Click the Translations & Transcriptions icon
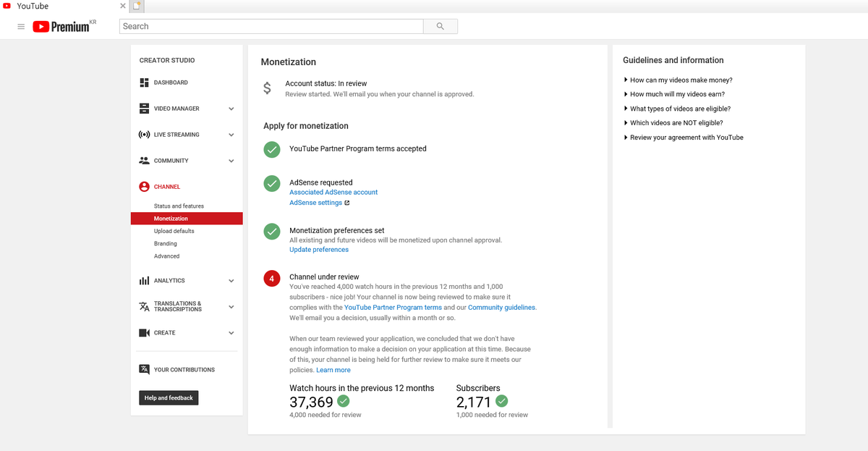The image size is (868, 451). (144, 307)
